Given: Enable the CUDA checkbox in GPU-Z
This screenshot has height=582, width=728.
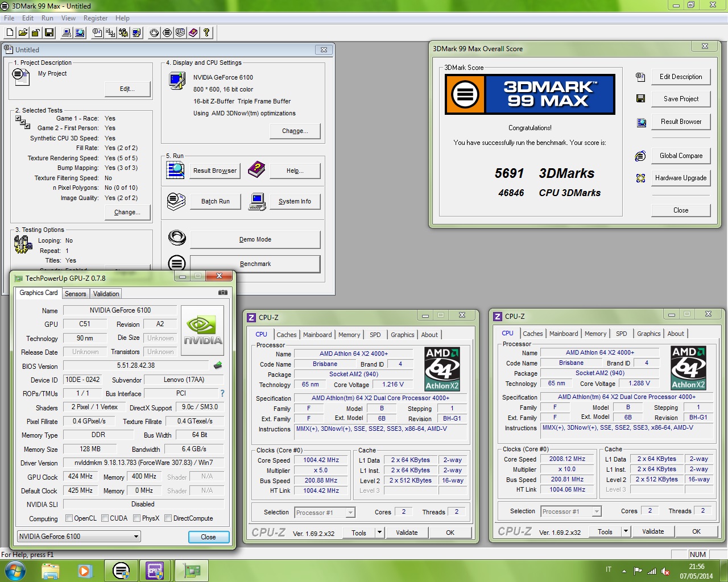Looking at the screenshot, I should [105, 518].
